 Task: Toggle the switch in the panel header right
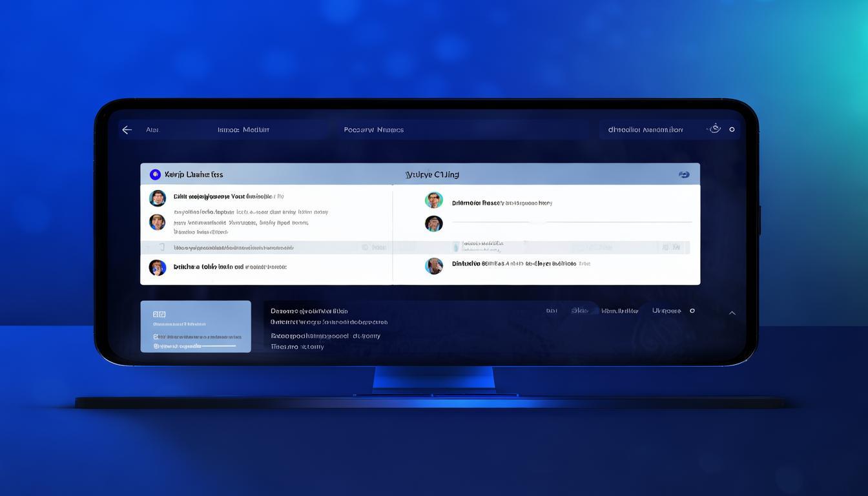684,174
